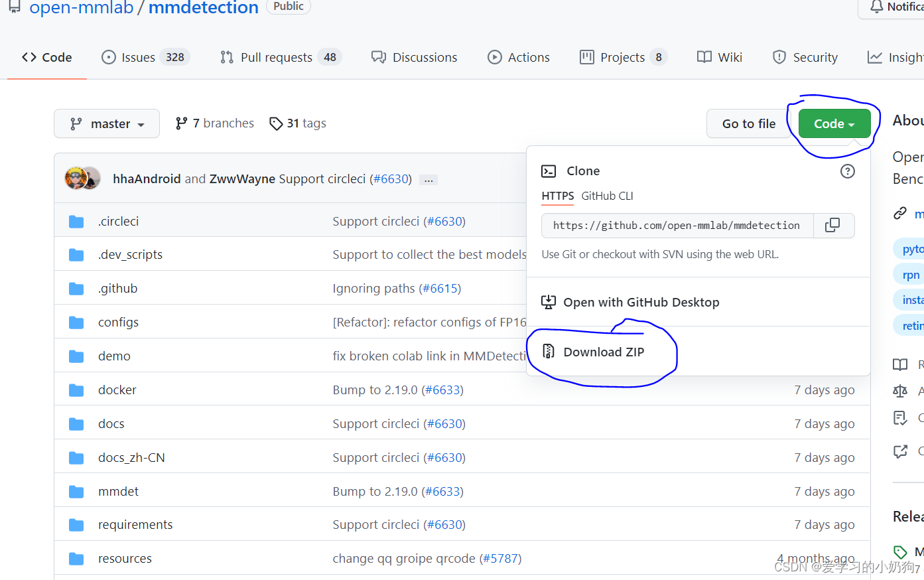
Task: Open the #5787 pull request link
Action: click(499, 559)
